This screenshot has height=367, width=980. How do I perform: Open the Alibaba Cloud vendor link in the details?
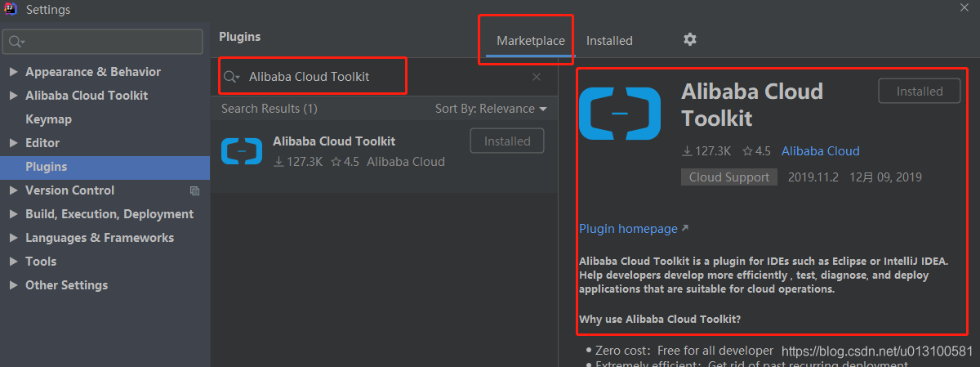pos(820,151)
